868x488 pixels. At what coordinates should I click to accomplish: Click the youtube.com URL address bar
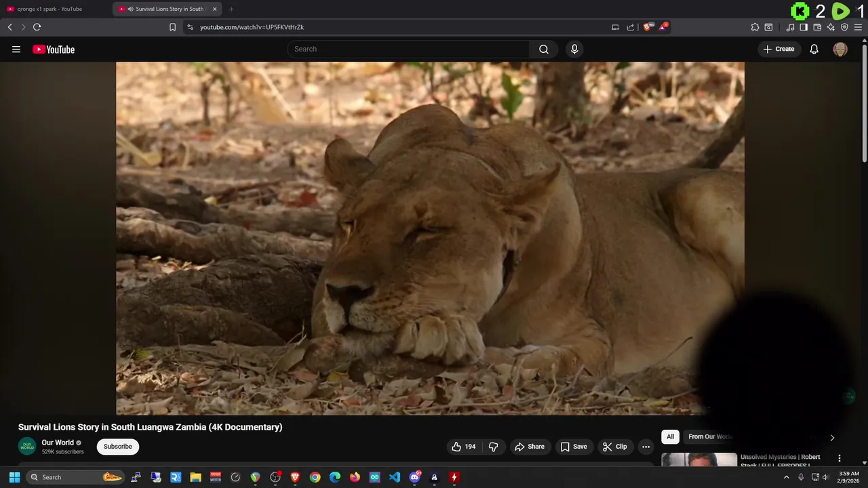(x=399, y=27)
